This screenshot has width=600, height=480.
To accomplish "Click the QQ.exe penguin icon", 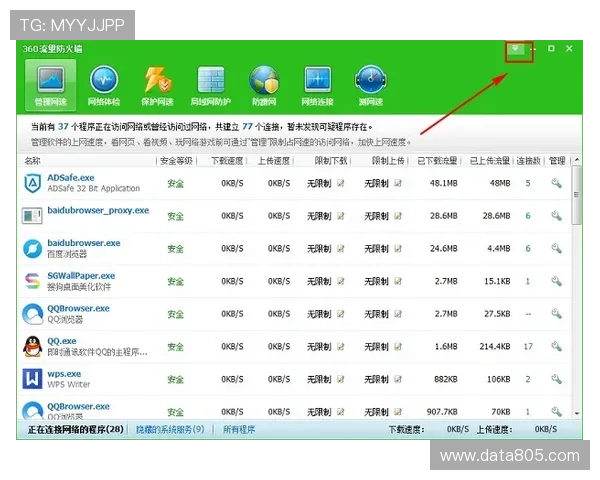I will [x=33, y=346].
